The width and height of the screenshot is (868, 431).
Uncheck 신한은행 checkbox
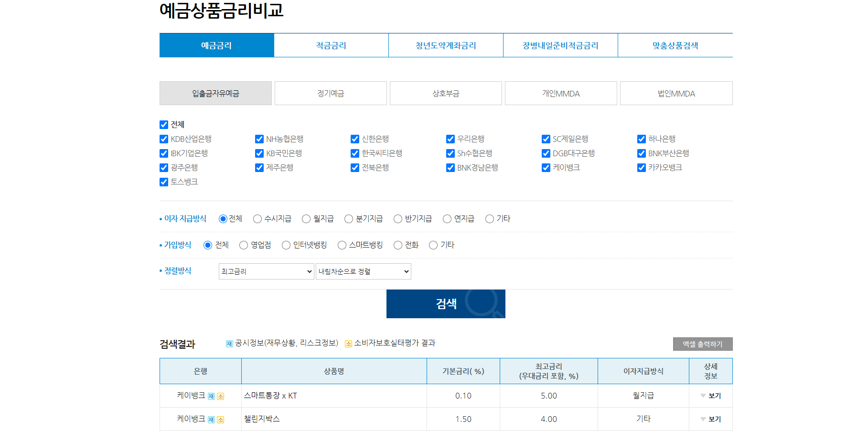355,139
